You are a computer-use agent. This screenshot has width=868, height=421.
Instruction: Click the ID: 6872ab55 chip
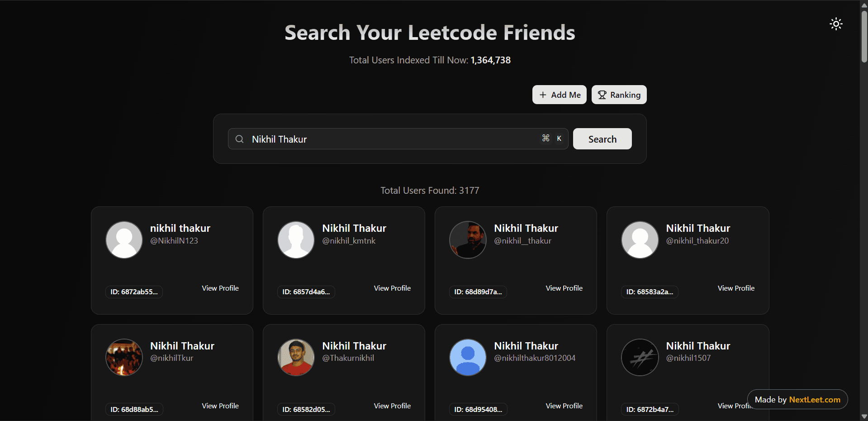[x=134, y=292]
